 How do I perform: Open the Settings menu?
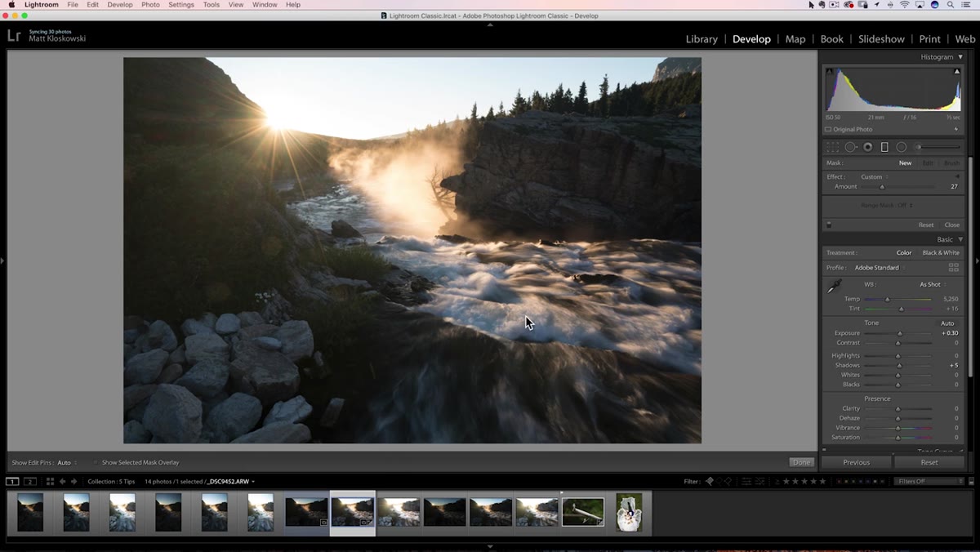point(181,5)
